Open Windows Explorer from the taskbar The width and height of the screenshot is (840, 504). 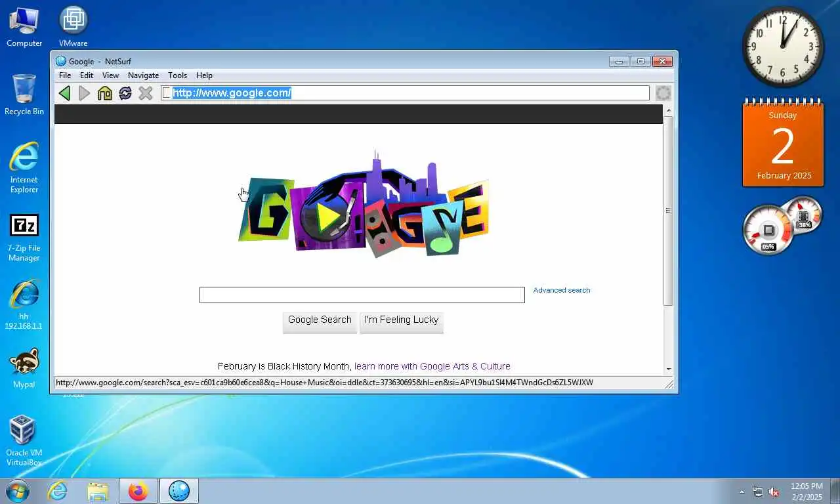coord(98,491)
